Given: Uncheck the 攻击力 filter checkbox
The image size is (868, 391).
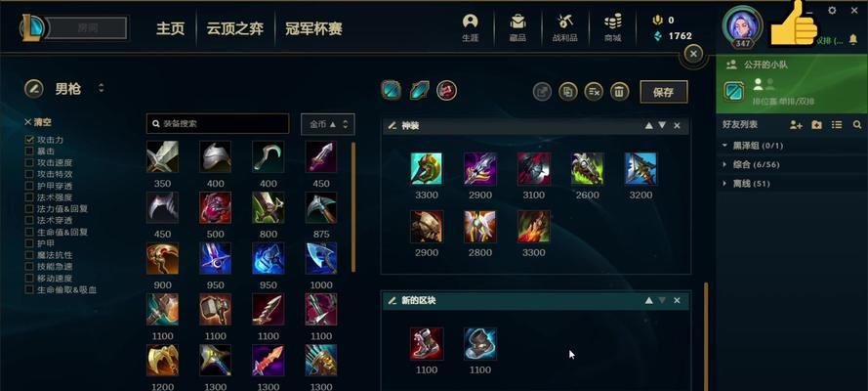Looking at the screenshot, I should coord(29,140).
